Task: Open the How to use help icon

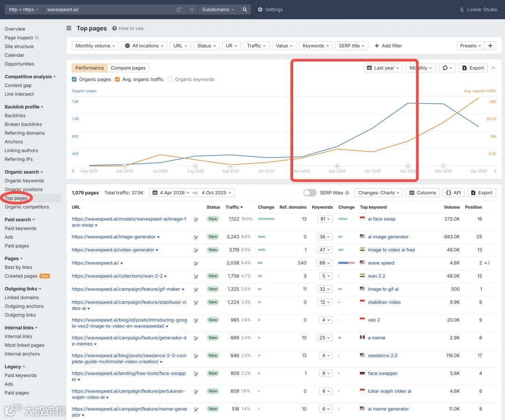Action: (115, 28)
